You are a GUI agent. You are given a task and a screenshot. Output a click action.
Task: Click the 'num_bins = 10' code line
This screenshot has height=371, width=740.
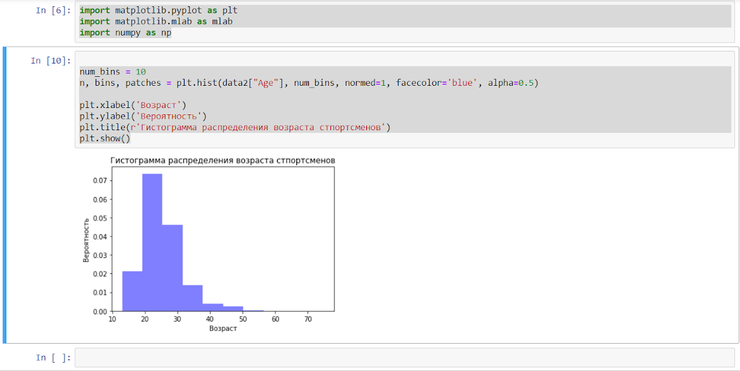(113, 72)
